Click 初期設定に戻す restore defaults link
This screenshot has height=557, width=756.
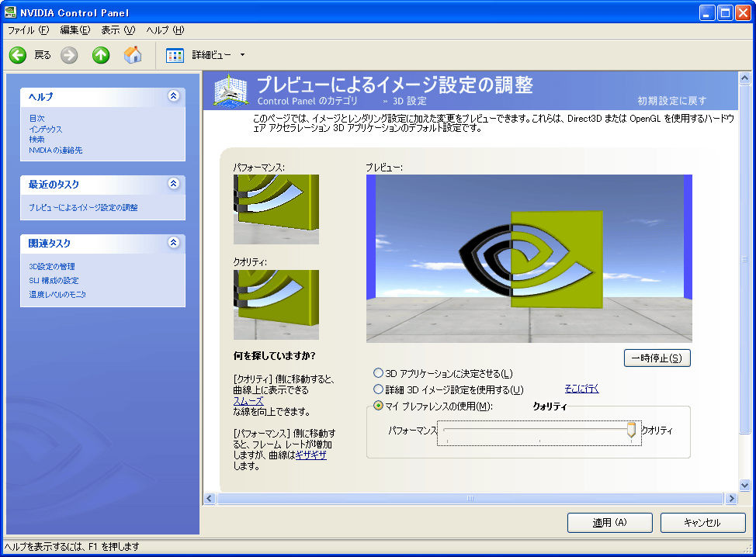click(x=672, y=101)
